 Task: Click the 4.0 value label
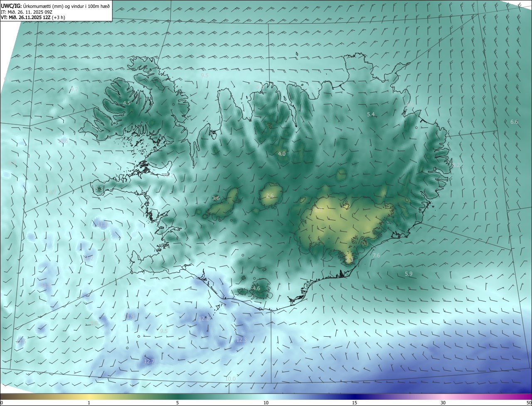click(282, 154)
